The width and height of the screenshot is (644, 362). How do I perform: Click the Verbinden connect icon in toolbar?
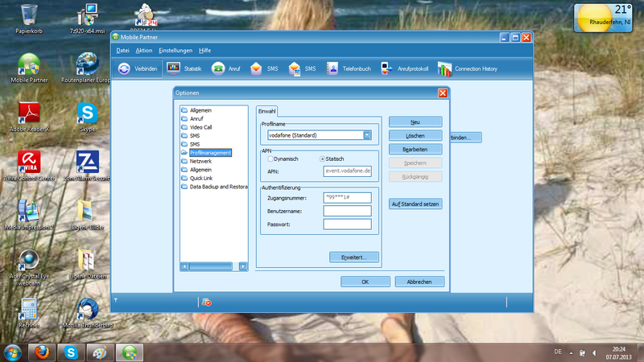tap(125, 69)
